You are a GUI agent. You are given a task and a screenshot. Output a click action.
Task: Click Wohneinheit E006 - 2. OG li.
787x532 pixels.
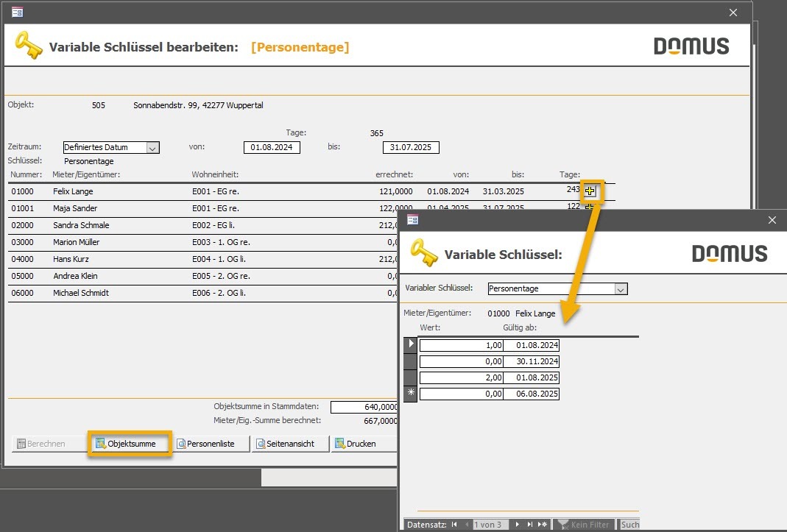(219, 293)
